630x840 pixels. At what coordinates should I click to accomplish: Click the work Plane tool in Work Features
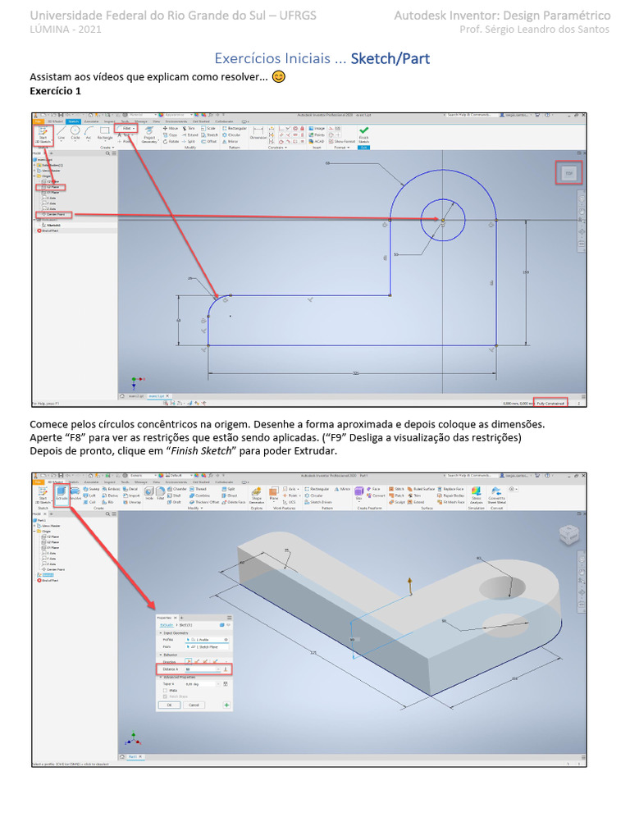pos(273,493)
